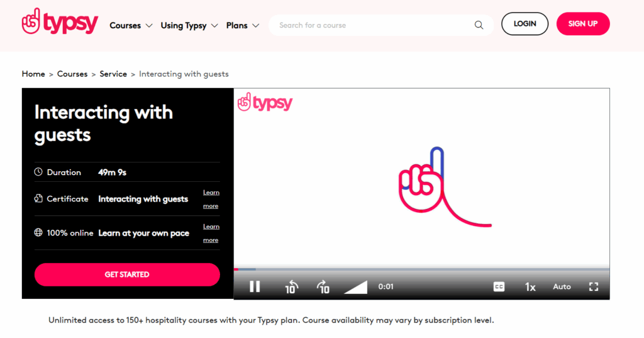644x338 pixels.
Task: Open the Courses dropdown menu
Action: coord(131,26)
